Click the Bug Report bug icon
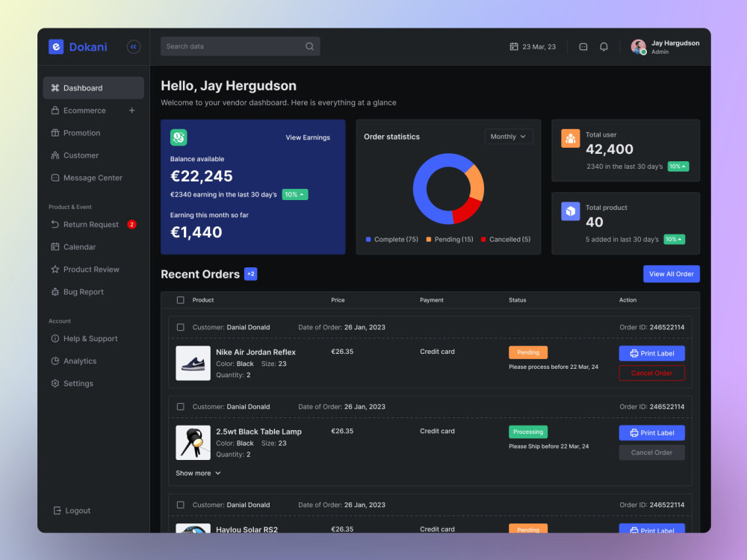This screenshot has width=747, height=560. pos(55,292)
